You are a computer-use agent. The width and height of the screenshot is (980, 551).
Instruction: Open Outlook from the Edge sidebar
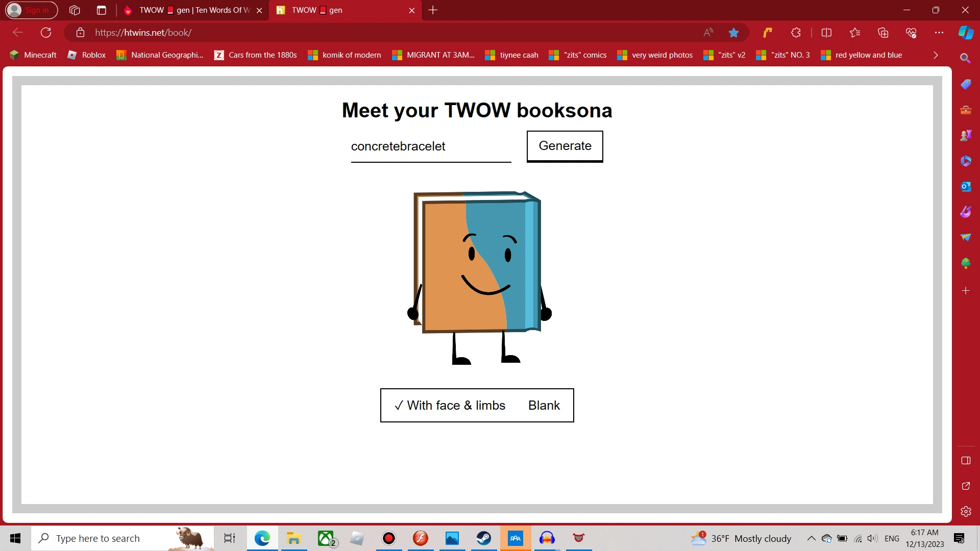pyautogui.click(x=966, y=186)
